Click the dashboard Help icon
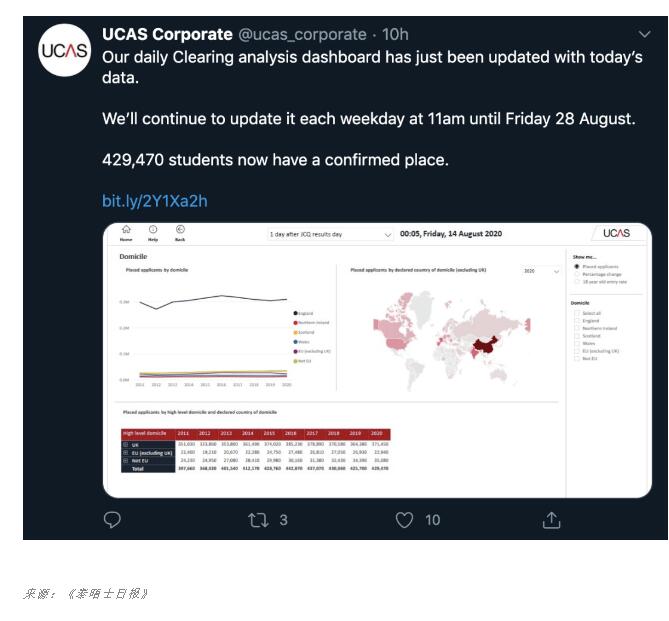The image size is (669, 621). tap(153, 232)
